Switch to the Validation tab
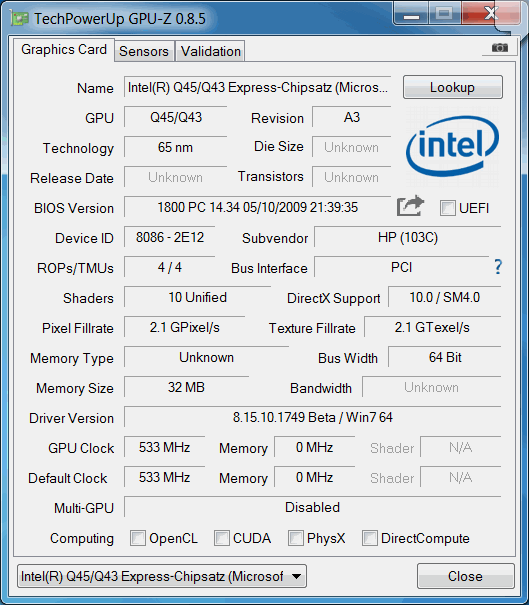The width and height of the screenshot is (529, 605). (x=211, y=51)
